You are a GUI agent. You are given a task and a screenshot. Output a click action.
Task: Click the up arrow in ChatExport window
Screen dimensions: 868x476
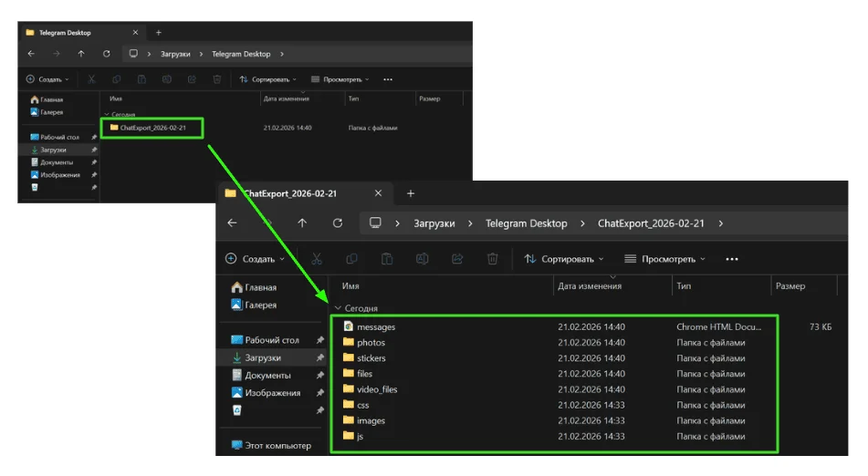[302, 223]
